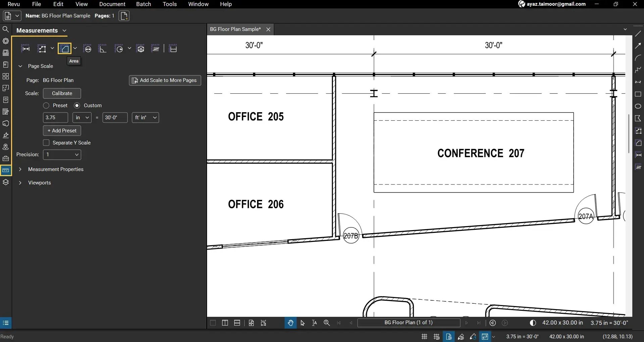Select the Count measurement tool in Measurements panel
Image resolution: width=644 pixels, height=342 pixels.
(156, 49)
